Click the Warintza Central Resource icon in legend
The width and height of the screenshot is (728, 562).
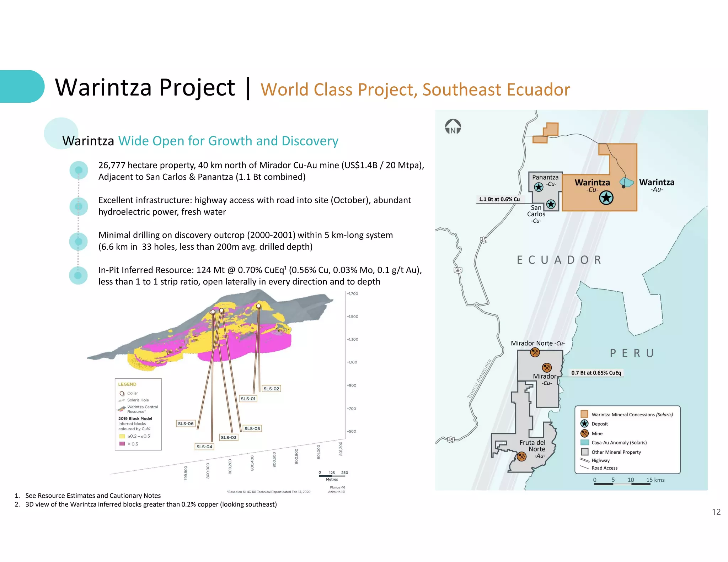click(x=121, y=409)
